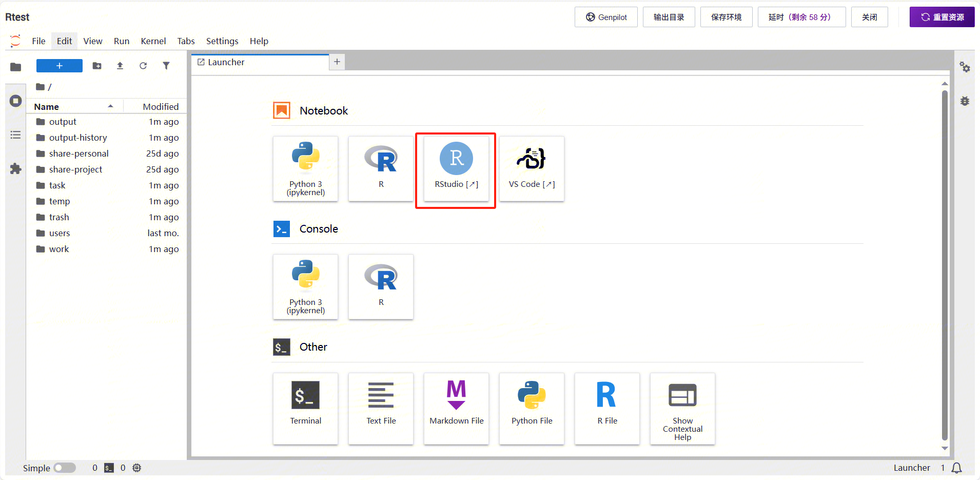The height and width of the screenshot is (480, 980).
Task: Open the debugger bug icon
Action: tap(965, 101)
